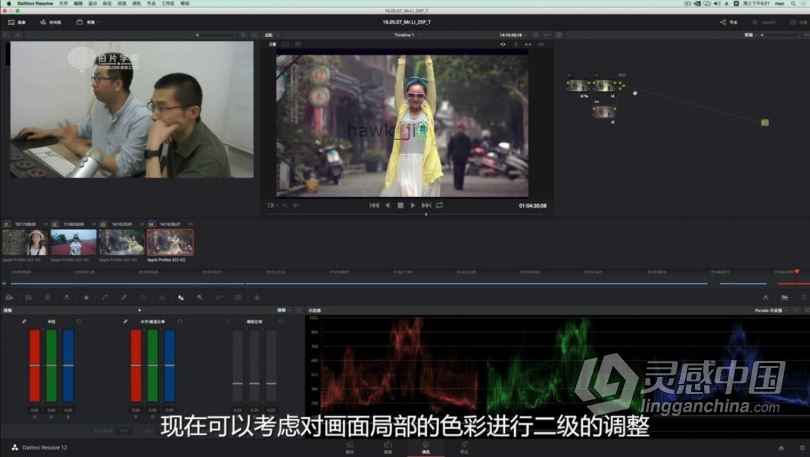Toggle the Gallery panel button
The width and height of the screenshot is (810, 457).
tap(17, 22)
